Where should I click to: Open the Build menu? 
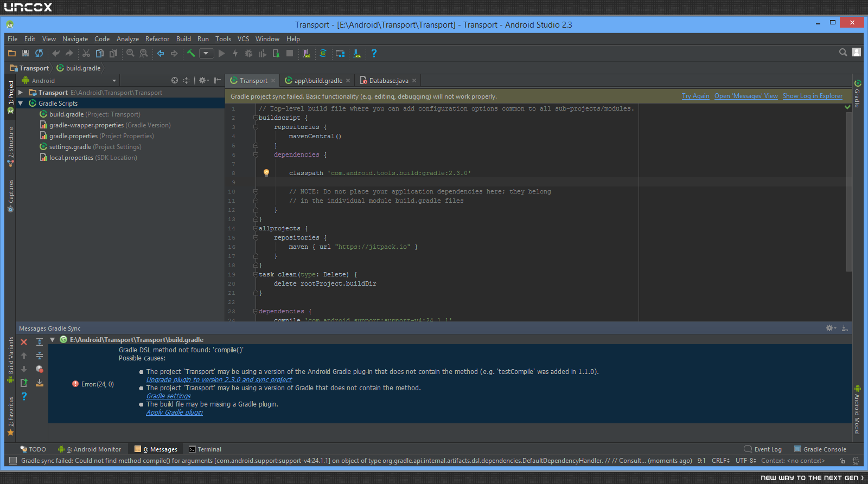183,39
